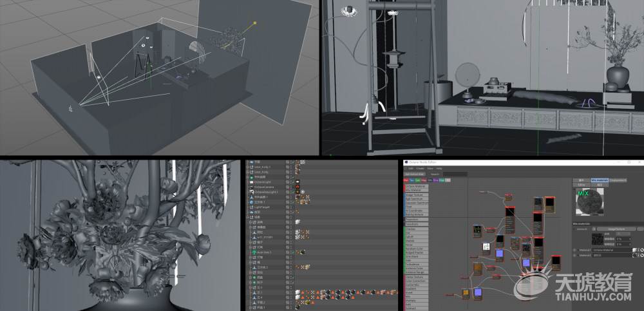Click the OctaneLight object icon
This screenshot has height=311, width=644.
tap(251, 182)
